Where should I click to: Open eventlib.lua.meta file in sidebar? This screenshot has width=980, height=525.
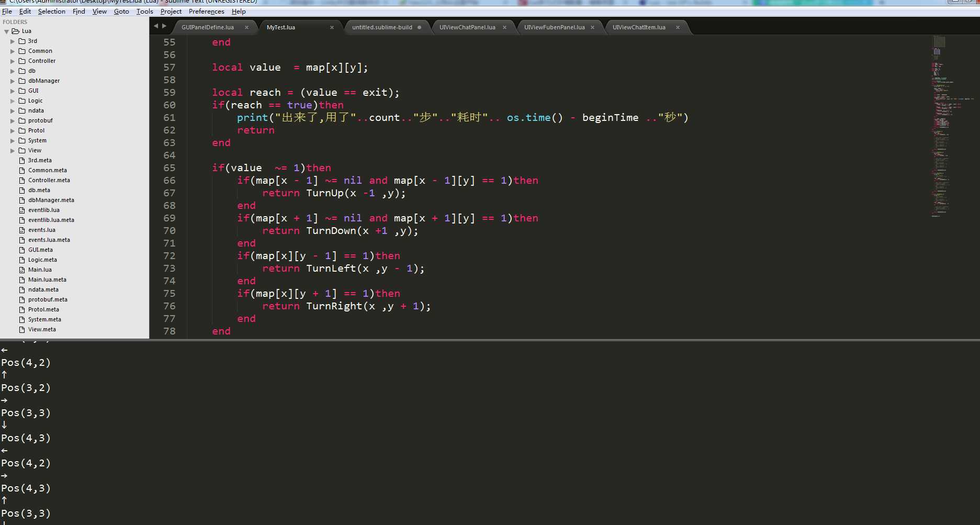pos(51,220)
